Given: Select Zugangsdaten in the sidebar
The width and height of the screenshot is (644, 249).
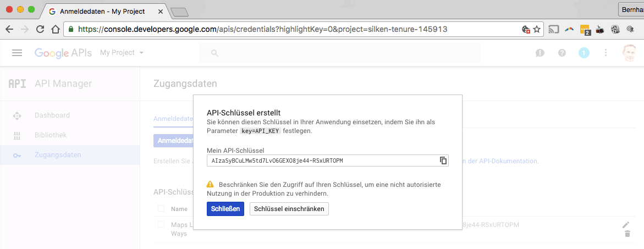Looking at the screenshot, I should point(70,155).
